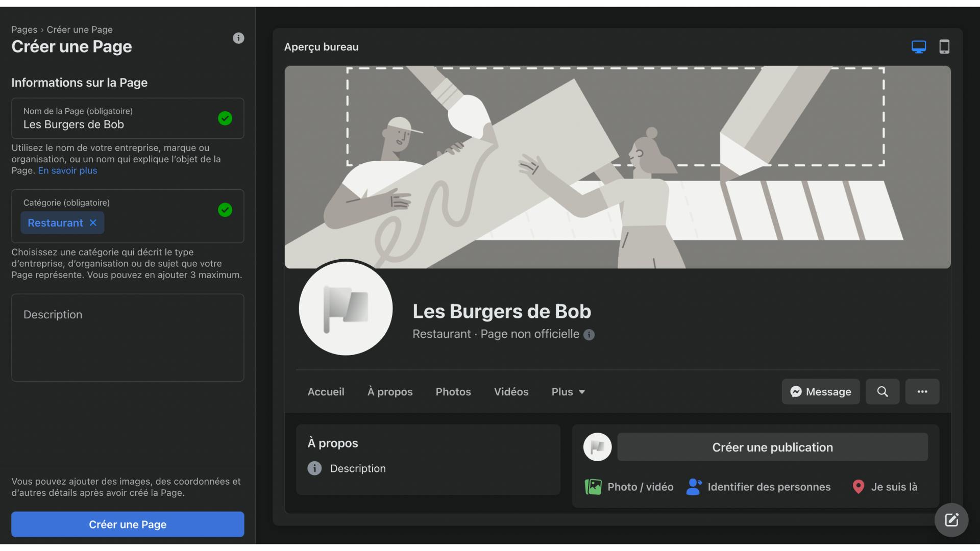Switch to desktop preview icon
The width and height of the screenshot is (980, 551).
[918, 47]
